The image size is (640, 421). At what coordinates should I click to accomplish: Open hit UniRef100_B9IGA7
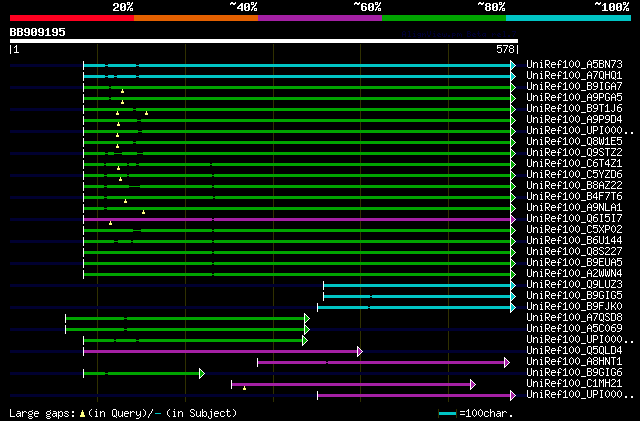574,87
